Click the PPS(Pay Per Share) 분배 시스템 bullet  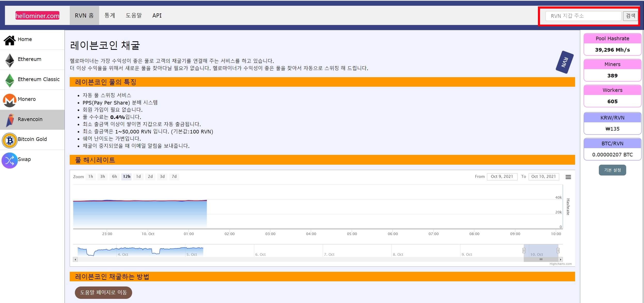[120, 102]
